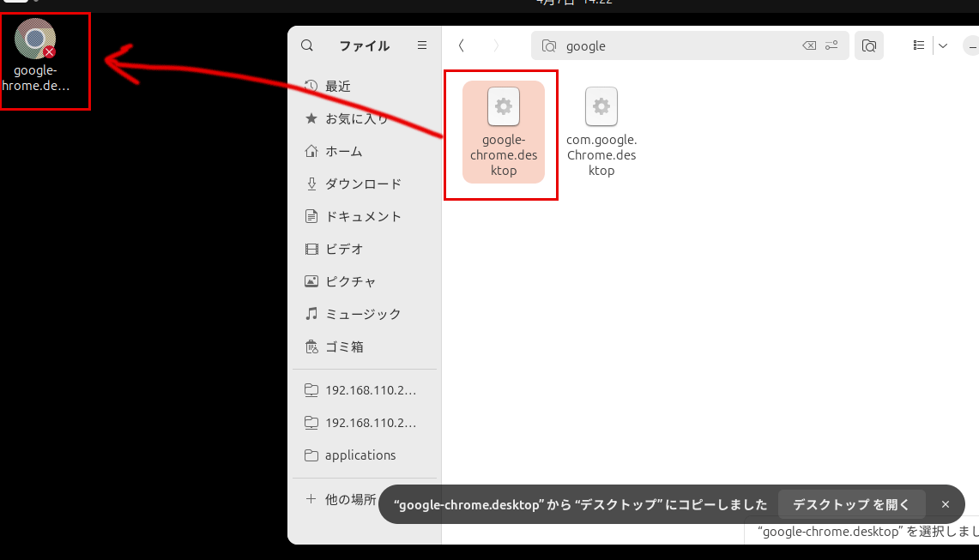Go to ホーム (Home) folder
Screen dimensions: 979x560
point(343,152)
